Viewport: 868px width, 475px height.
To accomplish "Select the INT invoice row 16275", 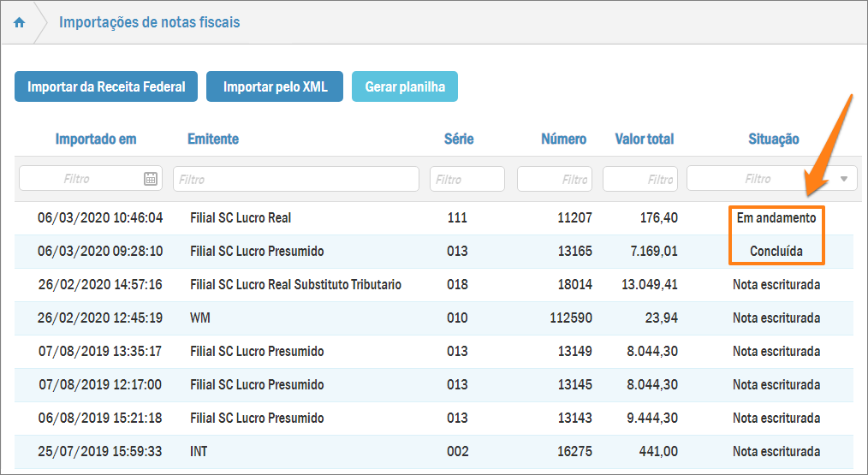I will click(x=428, y=451).
